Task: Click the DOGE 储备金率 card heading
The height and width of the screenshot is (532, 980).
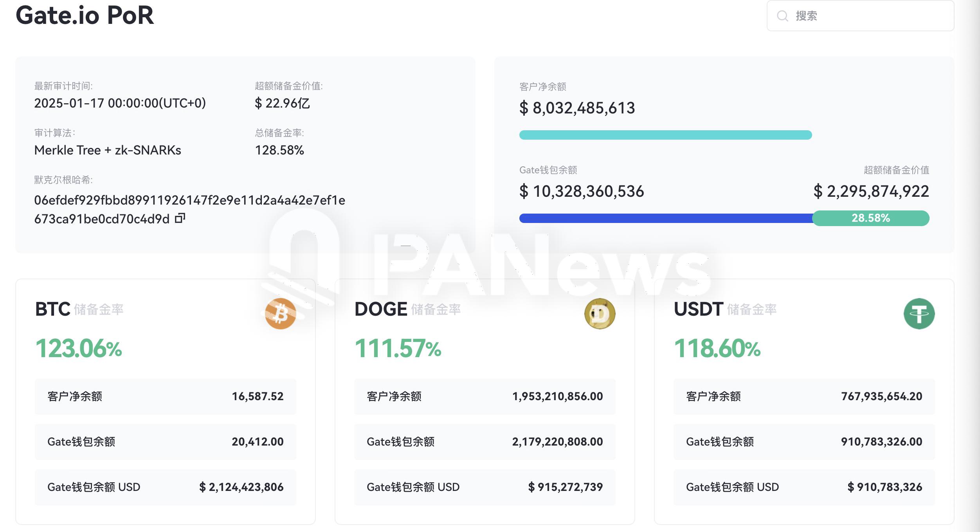Action: coord(407,309)
